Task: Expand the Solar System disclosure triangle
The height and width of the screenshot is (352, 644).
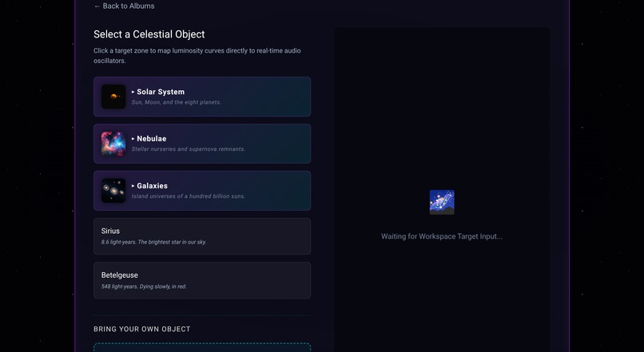Action: click(133, 92)
